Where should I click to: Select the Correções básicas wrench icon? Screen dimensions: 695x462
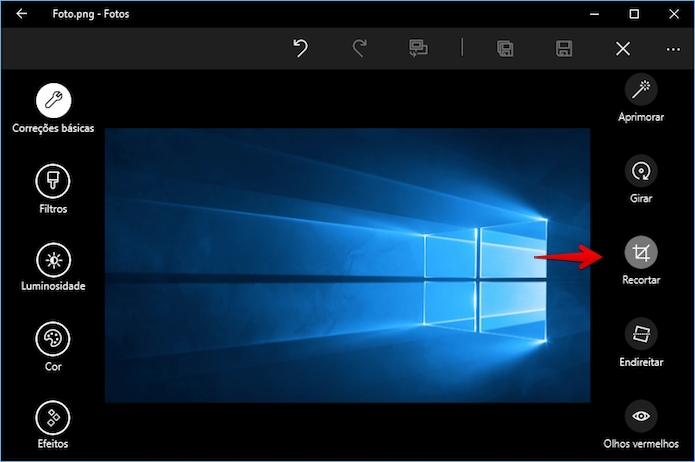pos(53,100)
